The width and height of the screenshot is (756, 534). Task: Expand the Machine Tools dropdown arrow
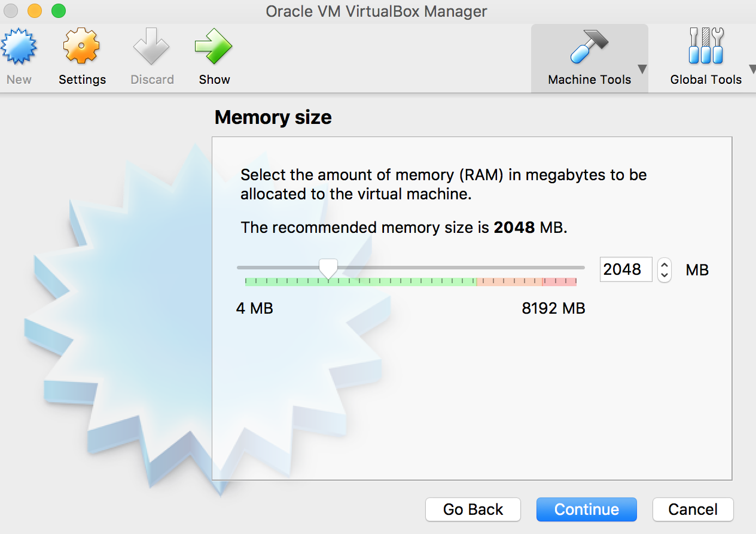[642, 69]
